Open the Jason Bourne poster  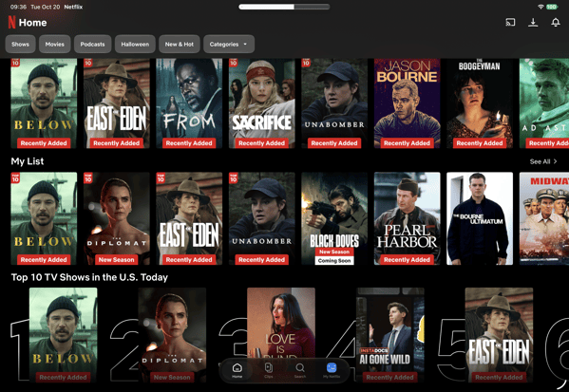pos(408,103)
